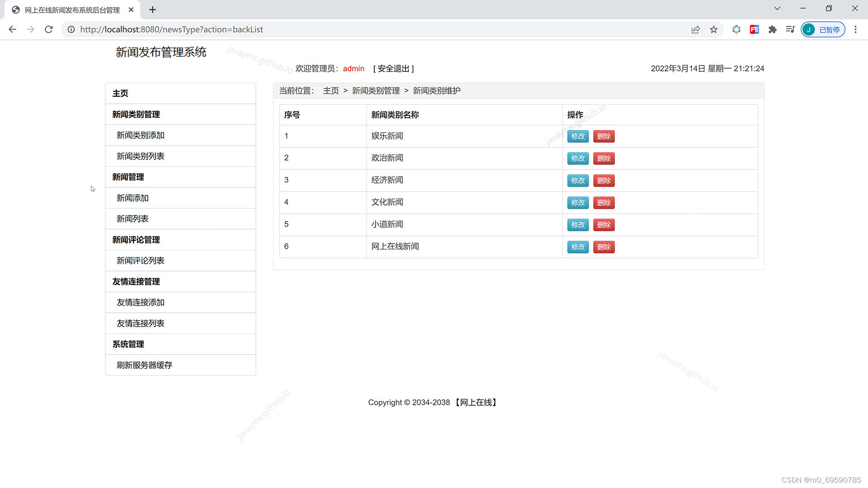Image resolution: width=868 pixels, height=488 pixels.
Task: Open 新闻添加 in the sidebar
Action: 180,198
